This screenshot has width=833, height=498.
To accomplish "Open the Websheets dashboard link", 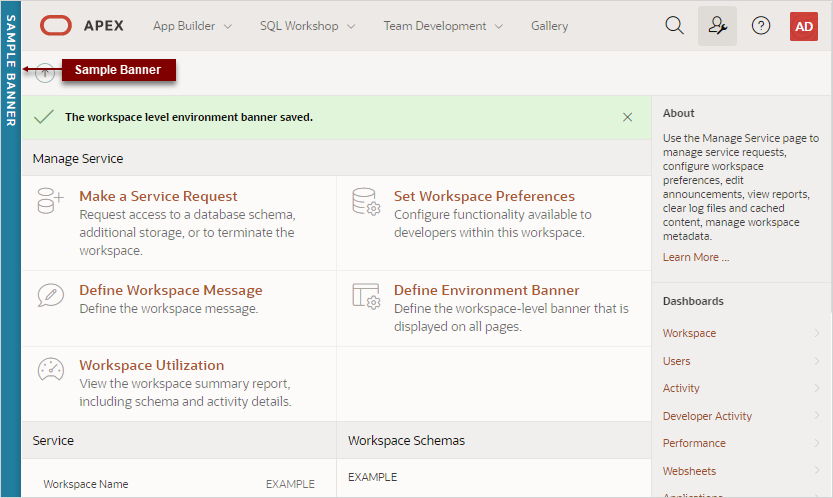I will tap(689, 471).
